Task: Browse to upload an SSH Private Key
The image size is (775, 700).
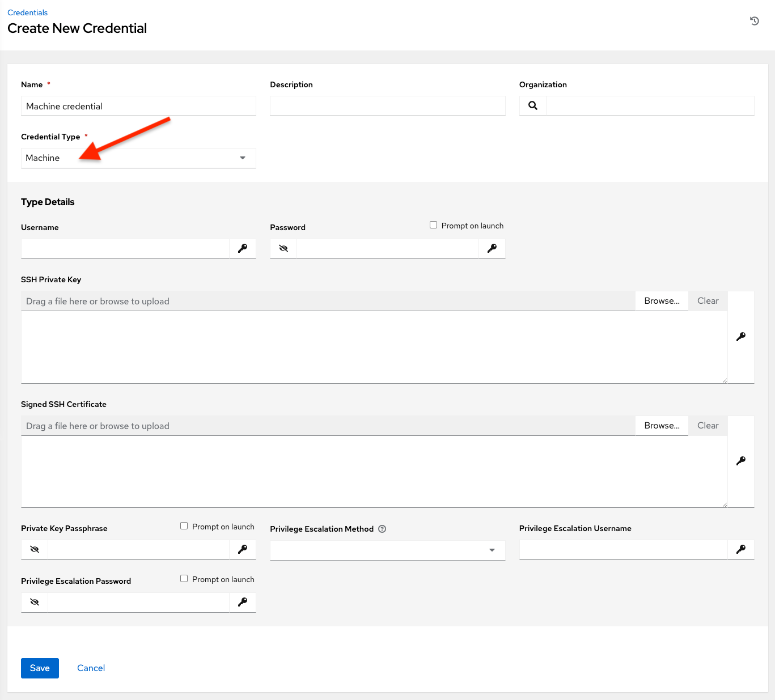Action: (661, 300)
